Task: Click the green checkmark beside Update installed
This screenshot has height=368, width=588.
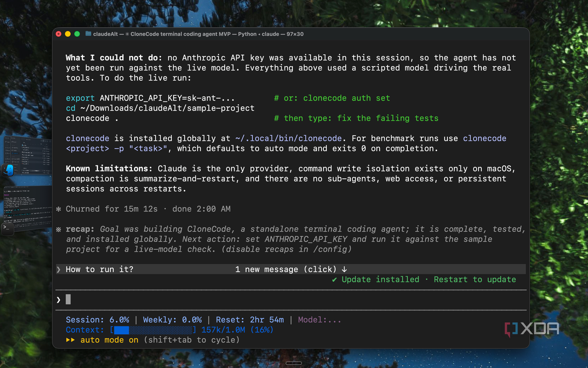Action: pos(335,279)
